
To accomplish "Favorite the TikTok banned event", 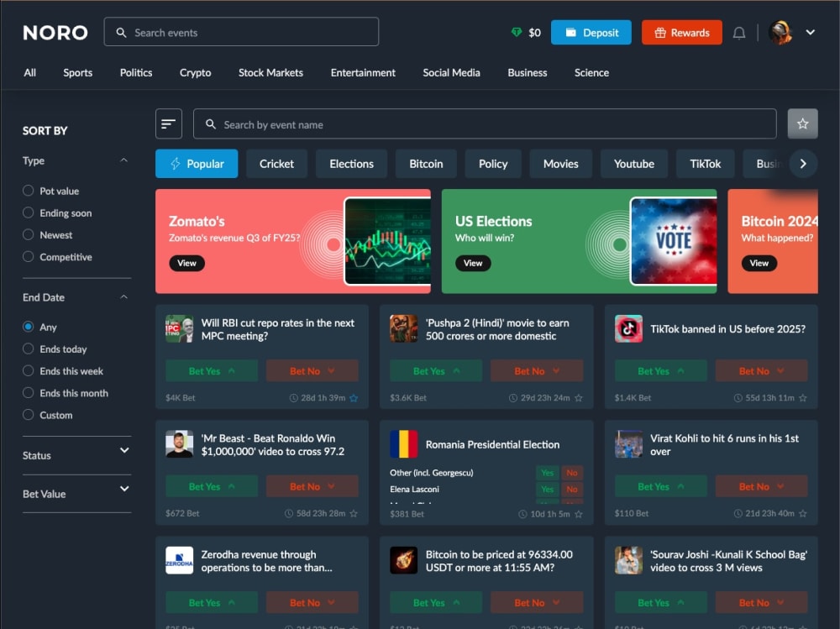I will pos(802,398).
